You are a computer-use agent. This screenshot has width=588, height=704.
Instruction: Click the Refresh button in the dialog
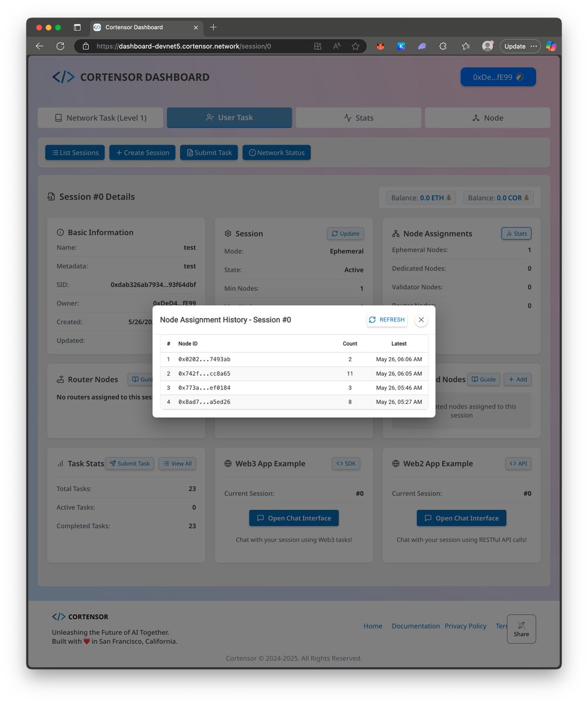coord(387,320)
